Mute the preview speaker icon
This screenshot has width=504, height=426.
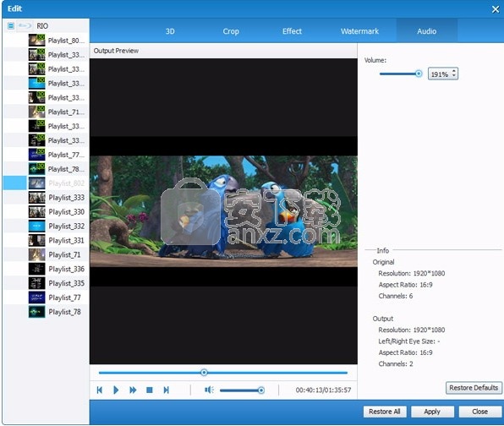click(209, 390)
